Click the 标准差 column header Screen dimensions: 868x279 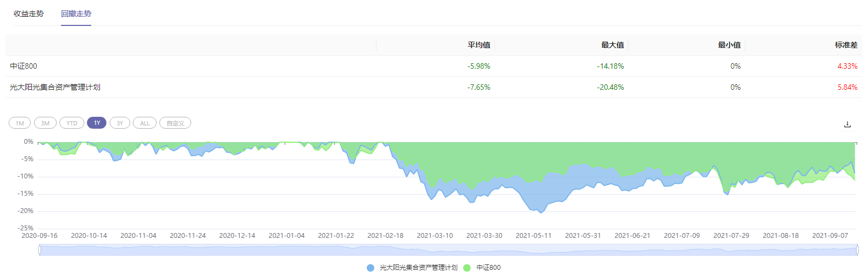pyautogui.click(x=846, y=45)
